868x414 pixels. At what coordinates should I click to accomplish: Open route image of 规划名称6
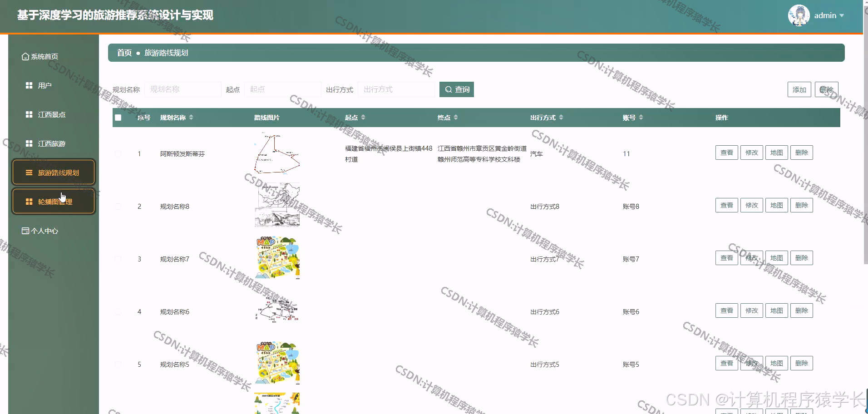(277, 310)
